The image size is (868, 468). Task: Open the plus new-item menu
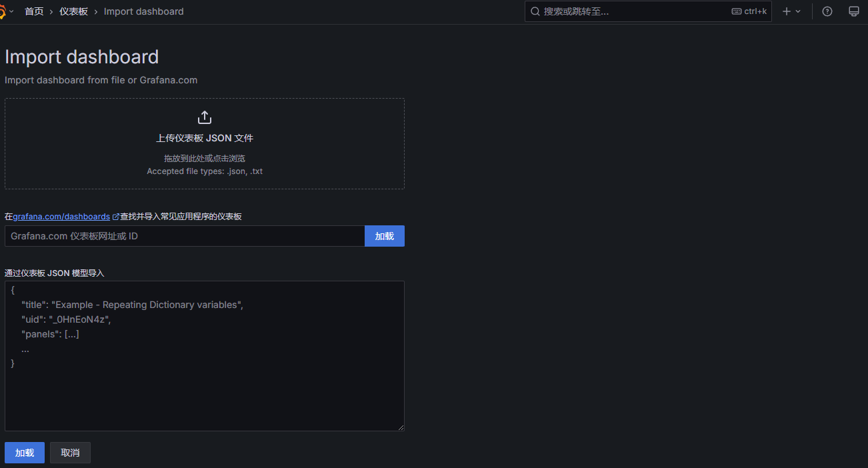(787, 11)
